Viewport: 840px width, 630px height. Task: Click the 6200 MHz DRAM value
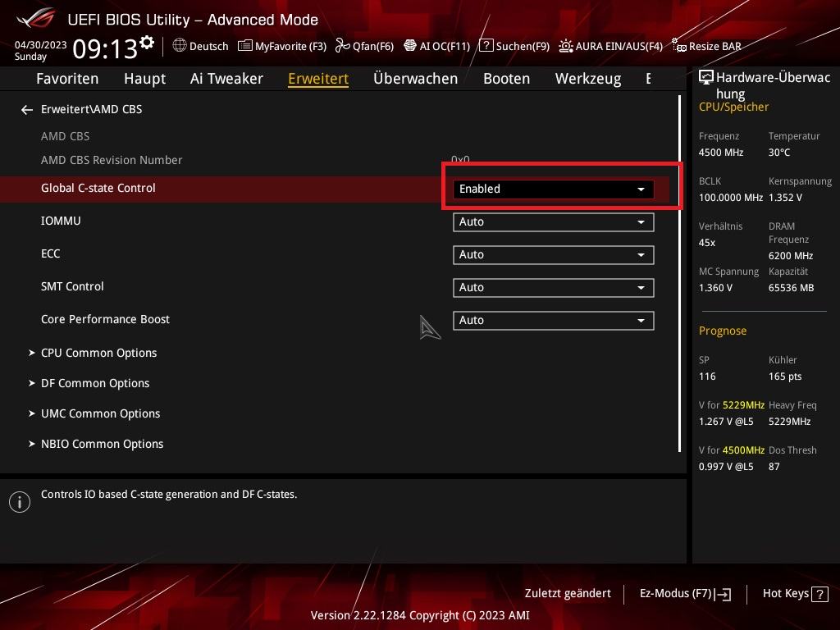[x=791, y=256]
